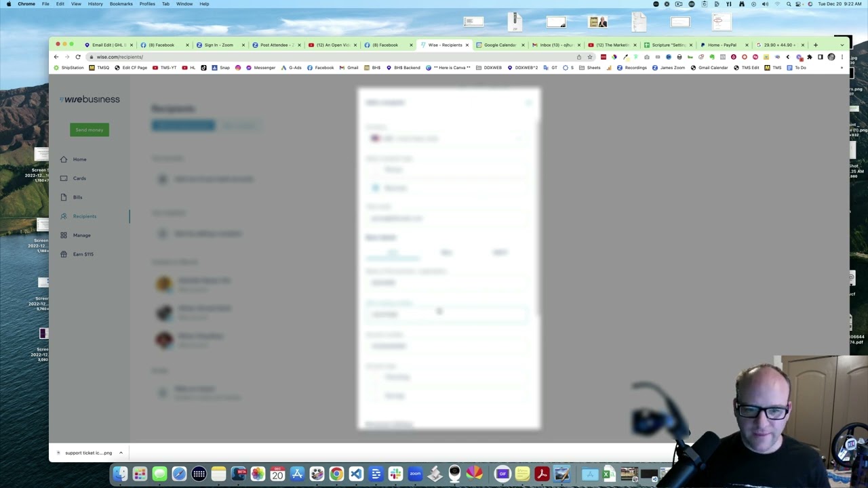Screen dimensions: 868x488
Task: Show hidden bookmarks overflow chevron
Action: pos(842,68)
